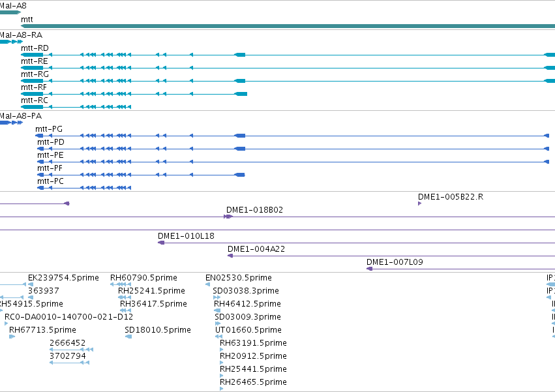Click EST RH25241.5prime
This screenshot has width=555, height=392.
click(x=151, y=291)
